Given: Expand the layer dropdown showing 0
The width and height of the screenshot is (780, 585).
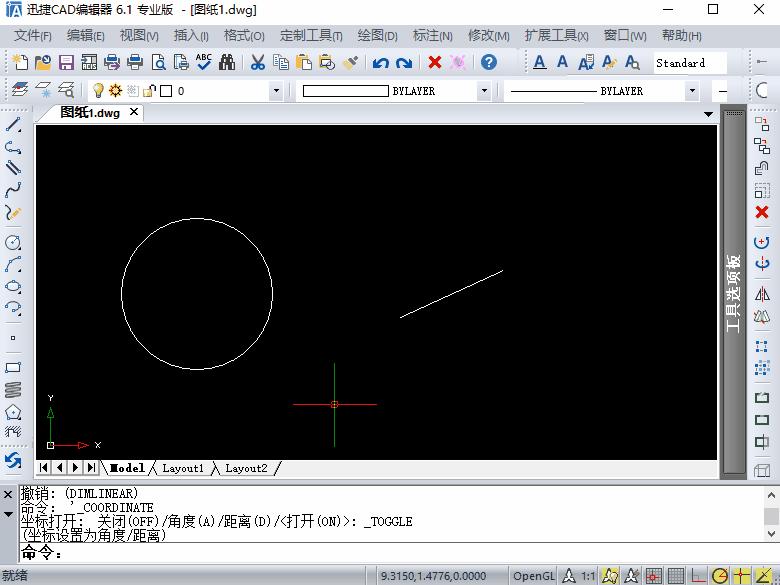Looking at the screenshot, I should click(x=277, y=91).
